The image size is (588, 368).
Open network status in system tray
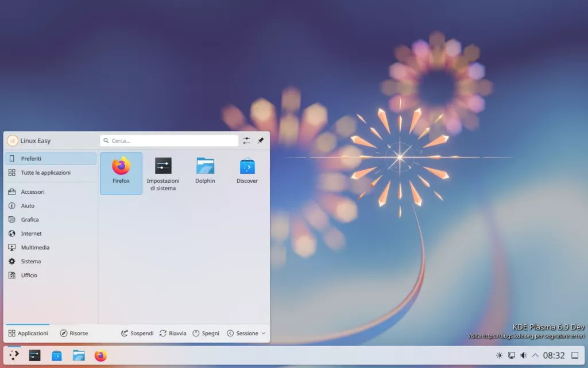point(512,355)
